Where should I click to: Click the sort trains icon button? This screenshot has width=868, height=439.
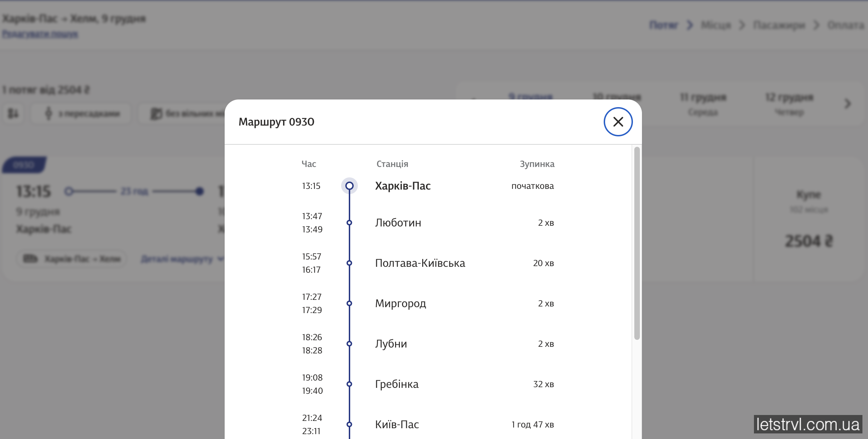coord(13,113)
